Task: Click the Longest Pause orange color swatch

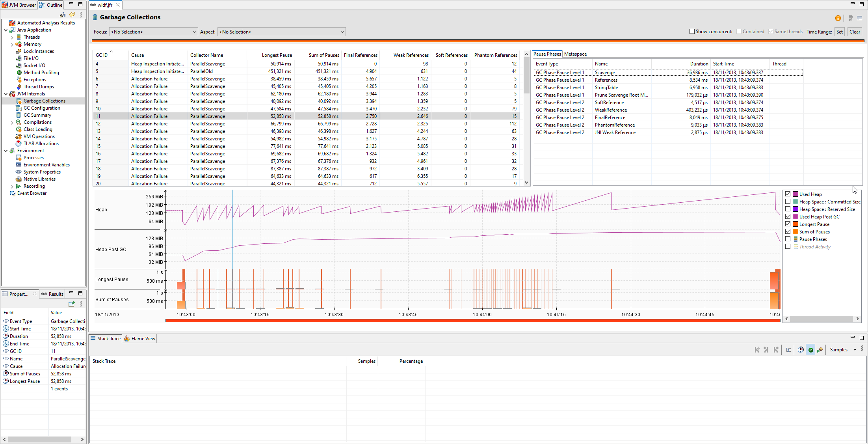Action: [x=796, y=224]
